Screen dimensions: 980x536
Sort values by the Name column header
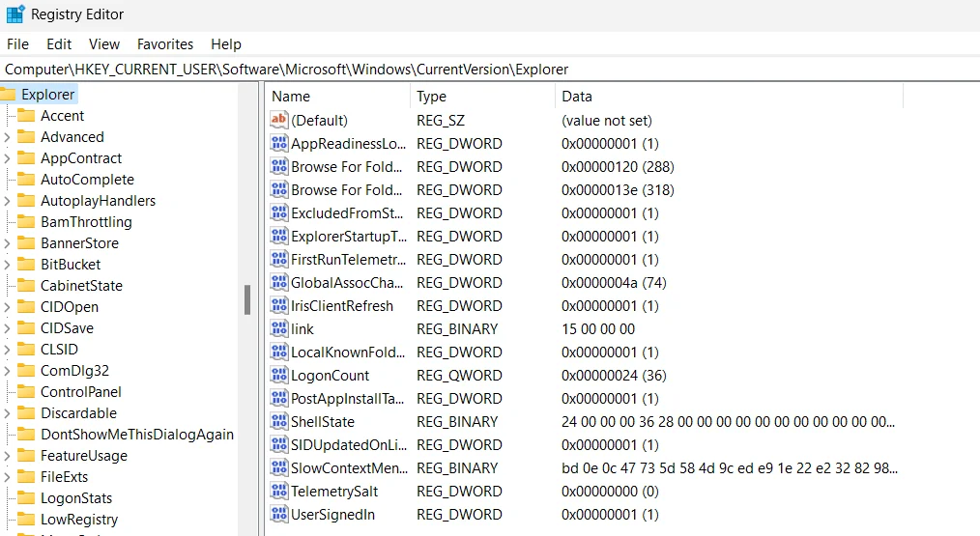[x=338, y=97]
